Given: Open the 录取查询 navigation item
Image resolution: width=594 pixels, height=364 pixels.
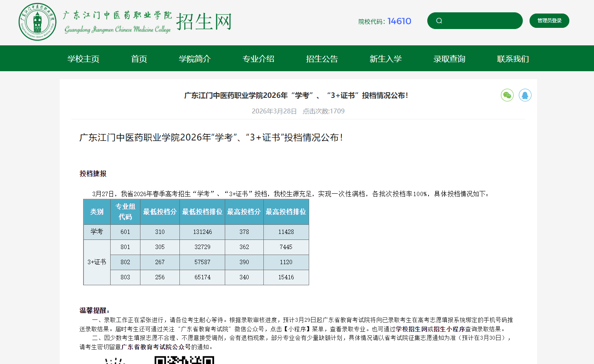Looking at the screenshot, I should [449, 58].
